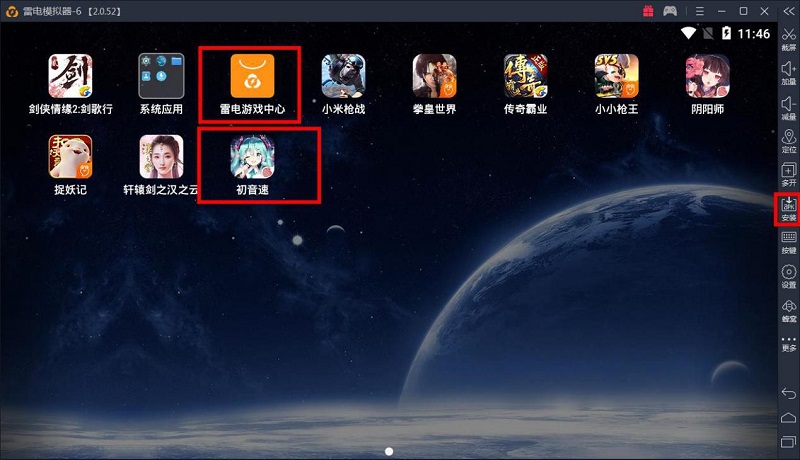Expand the 更多 more options menu
The image size is (800, 460).
point(788,345)
